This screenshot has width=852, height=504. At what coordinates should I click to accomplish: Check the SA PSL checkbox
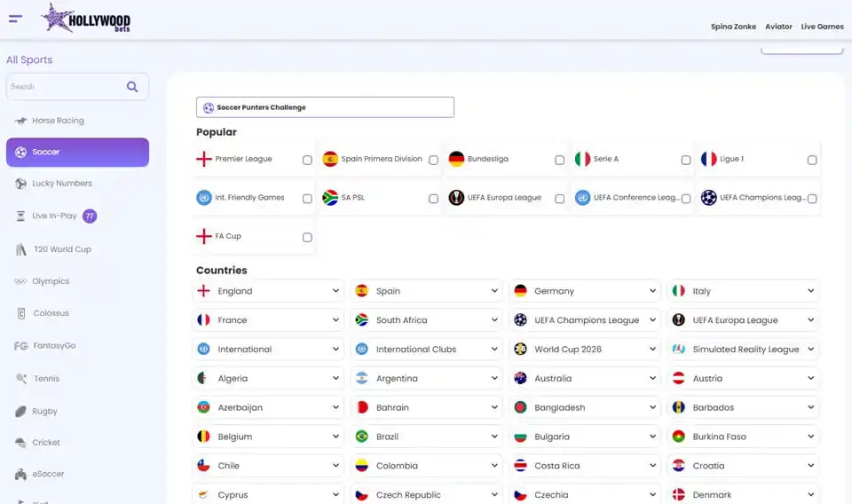pos(433,199)
